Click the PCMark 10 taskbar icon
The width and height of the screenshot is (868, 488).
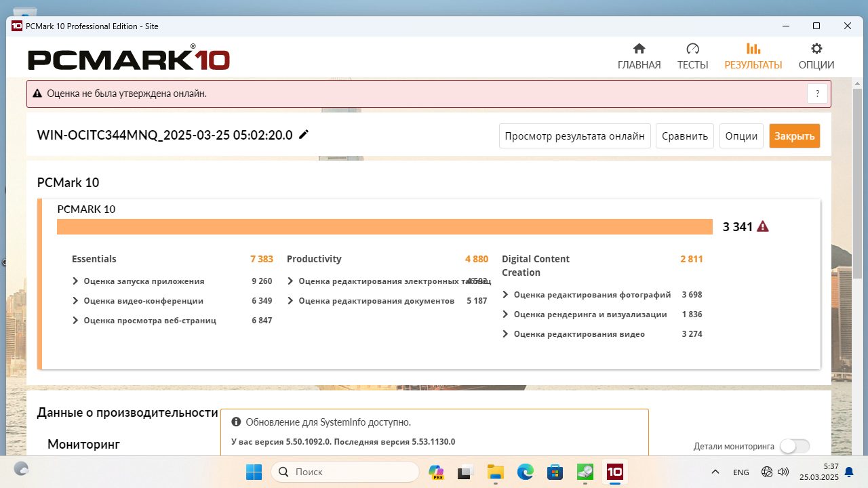coord(614,472)
